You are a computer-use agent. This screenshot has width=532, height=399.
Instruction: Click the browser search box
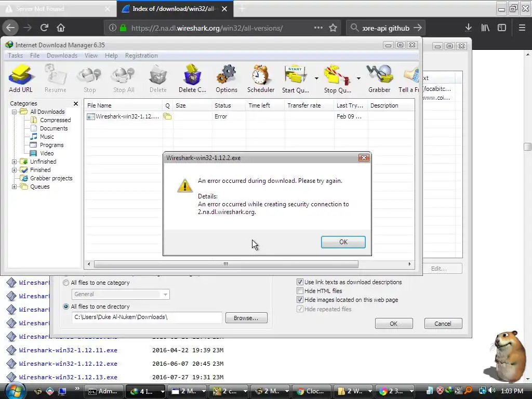386,28
